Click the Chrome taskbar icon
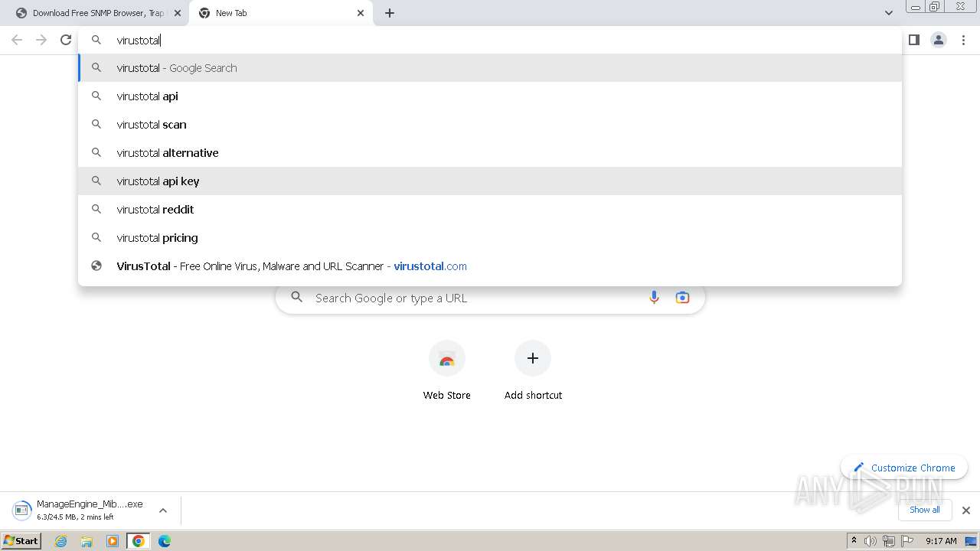Viewport: 980px width, 551px height. [139, 541]
